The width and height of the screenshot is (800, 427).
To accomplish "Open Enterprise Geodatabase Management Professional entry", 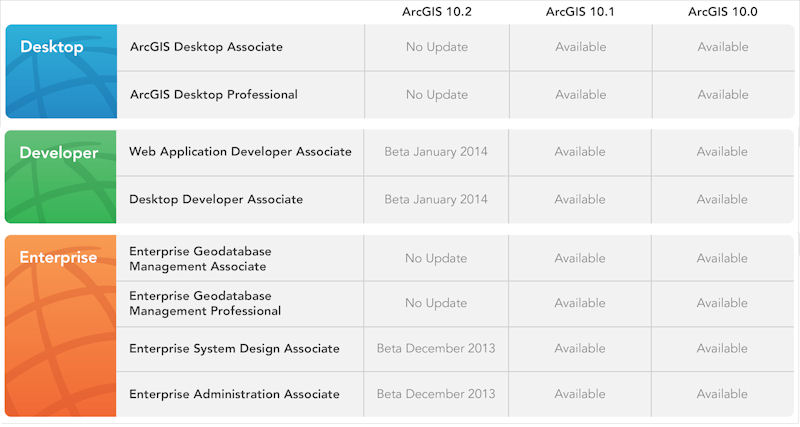I will point(205,304).
